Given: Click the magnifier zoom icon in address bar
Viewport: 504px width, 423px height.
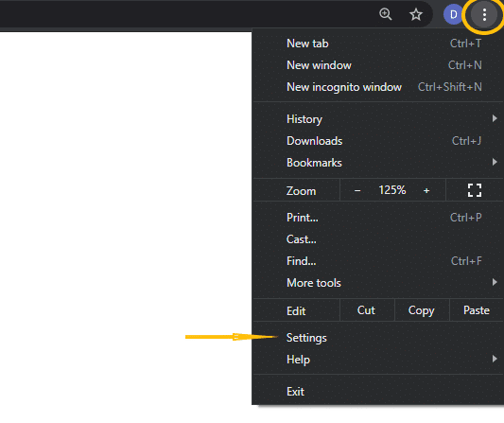Looking at the screenshot, I should (386, 14).
